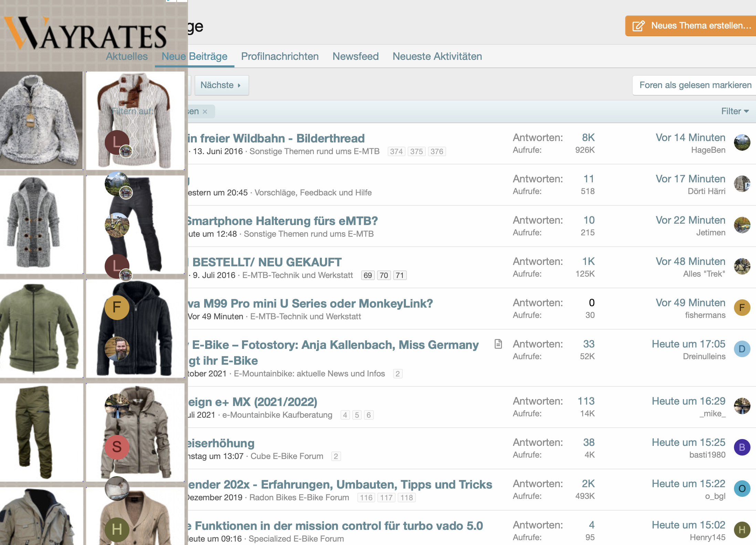Click the olive H avatar for Henry145
This screenshot has width=756, height=545.
pos(742,530)
